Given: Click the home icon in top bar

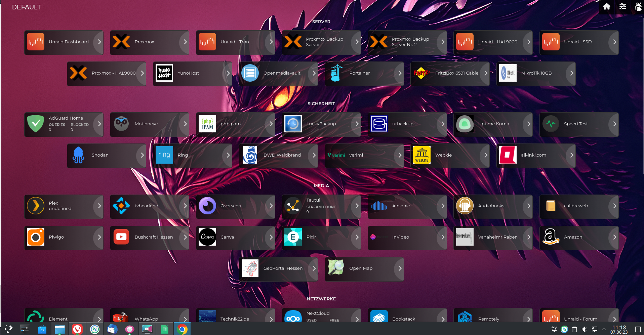Looking at the screenshot, I should [x=606, y=7].
